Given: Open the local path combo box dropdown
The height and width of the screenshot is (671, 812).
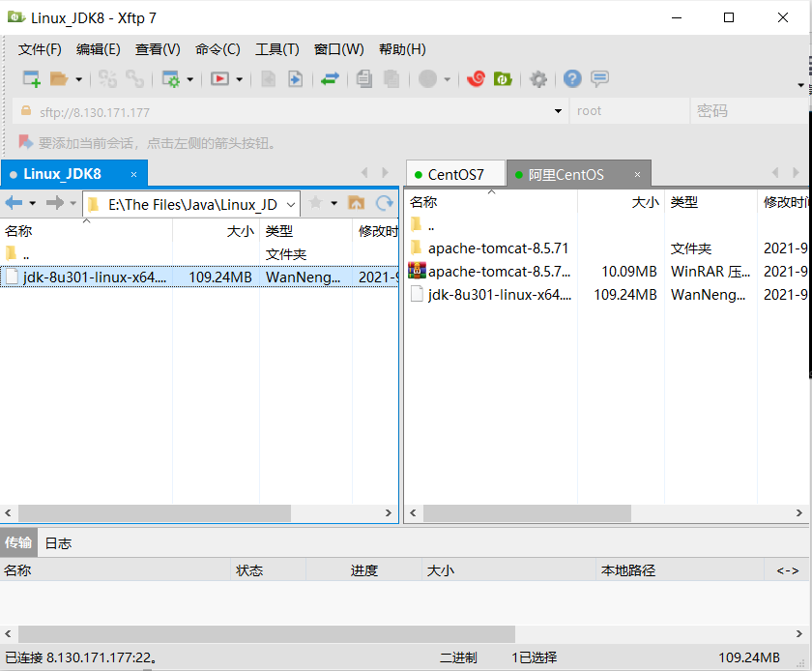Looking at the screenshot, I should pos(291,205).
